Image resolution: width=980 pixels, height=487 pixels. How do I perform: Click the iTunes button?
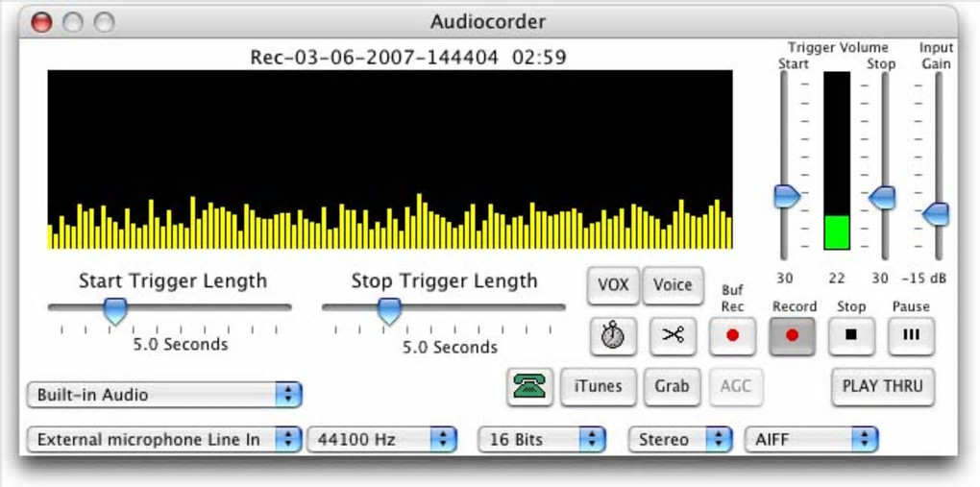(599, 387)
